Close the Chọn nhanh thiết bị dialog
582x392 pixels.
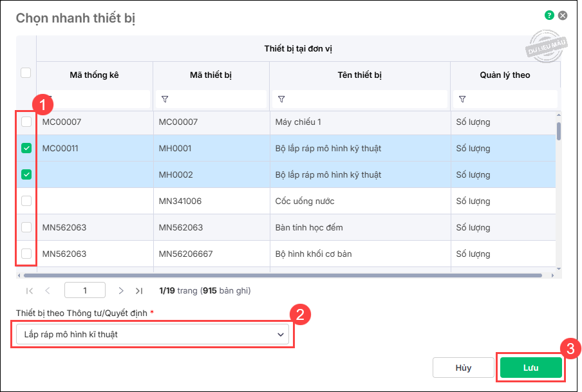pyautogui.click(x=563, y=15)
